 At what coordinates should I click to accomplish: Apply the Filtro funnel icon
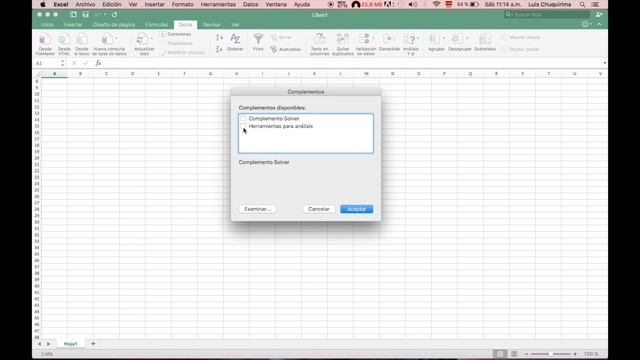258,39
